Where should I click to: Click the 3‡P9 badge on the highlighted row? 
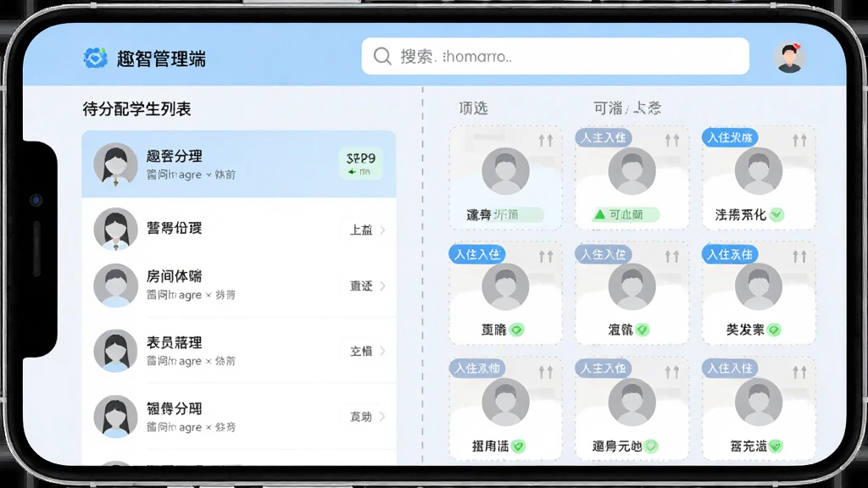point(361,164)
